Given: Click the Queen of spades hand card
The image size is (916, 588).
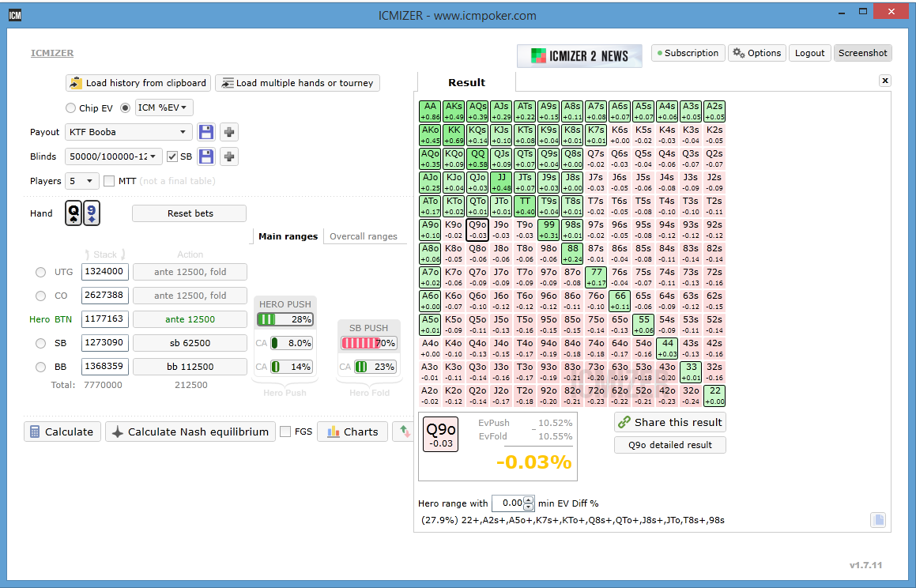Looking at the screenshot, I should (x=74, y=213).
